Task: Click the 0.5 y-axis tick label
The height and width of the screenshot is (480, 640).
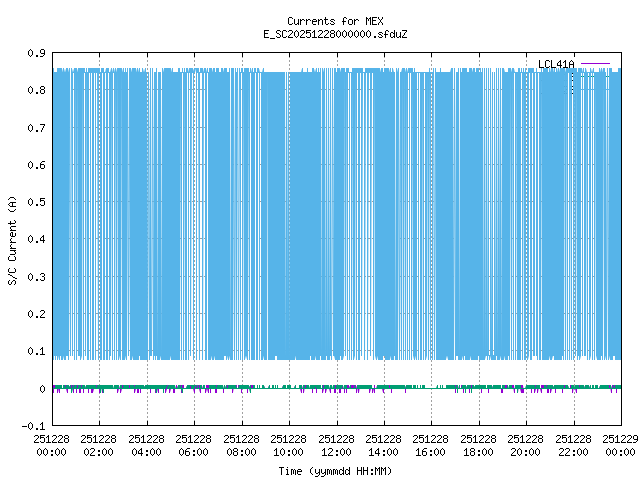Action: pos(35,202)
